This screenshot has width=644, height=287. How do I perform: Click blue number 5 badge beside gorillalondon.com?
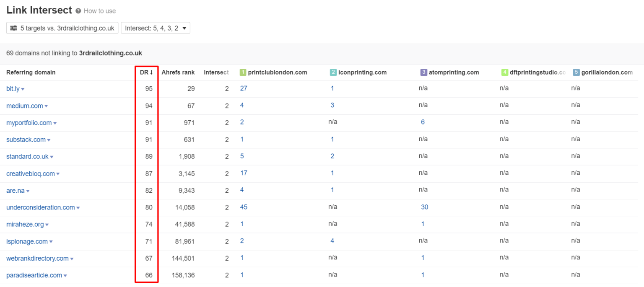point(576,72)
